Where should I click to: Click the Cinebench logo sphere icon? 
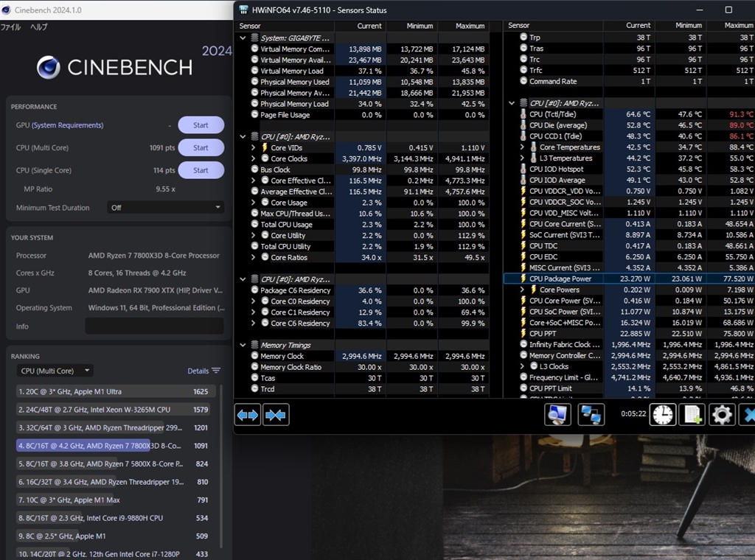(x=48, y=67)
